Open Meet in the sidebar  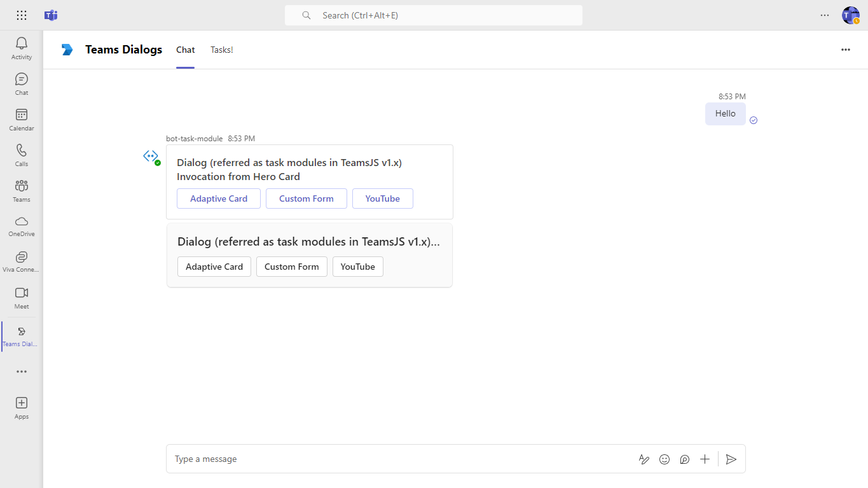click(22, 298)
